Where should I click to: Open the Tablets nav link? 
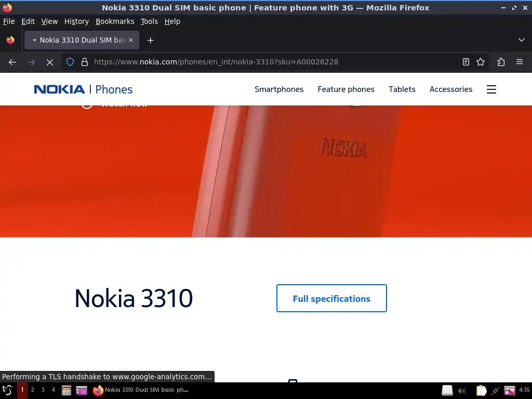pyautogui.click(x=402, y=89)
